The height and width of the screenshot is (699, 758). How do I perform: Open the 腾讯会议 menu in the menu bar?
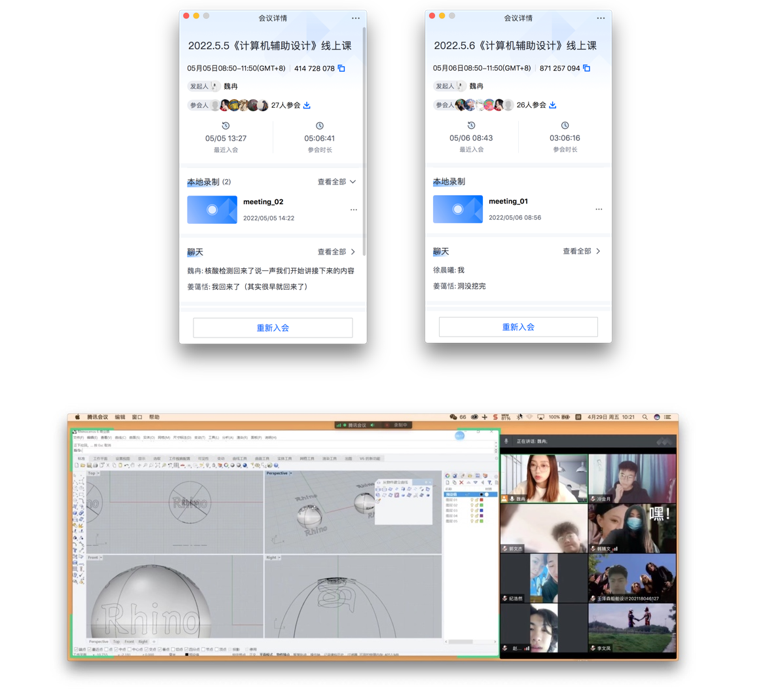point(97,417)
